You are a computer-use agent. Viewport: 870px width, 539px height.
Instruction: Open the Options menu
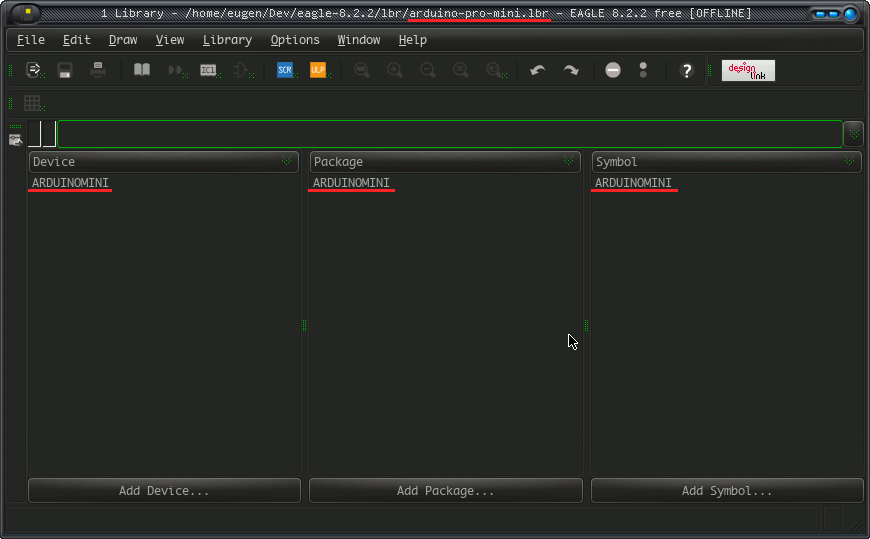(x=295, y=40)
